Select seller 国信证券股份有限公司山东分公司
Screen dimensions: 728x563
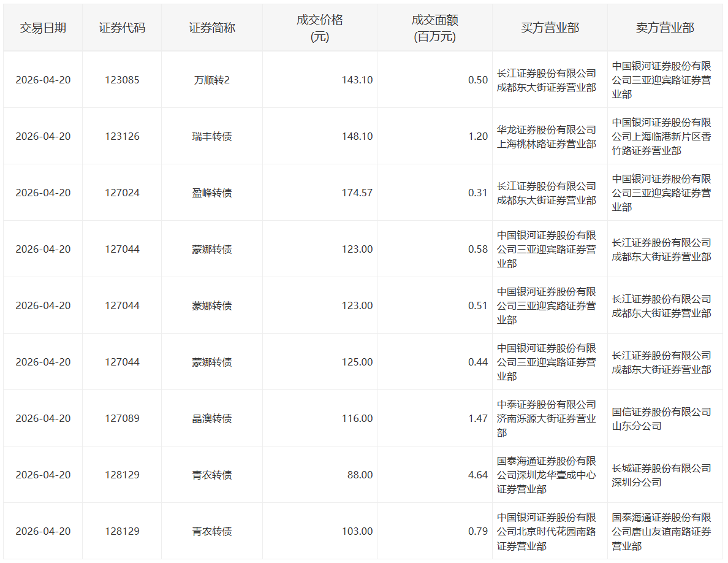[x=661, y=419]
